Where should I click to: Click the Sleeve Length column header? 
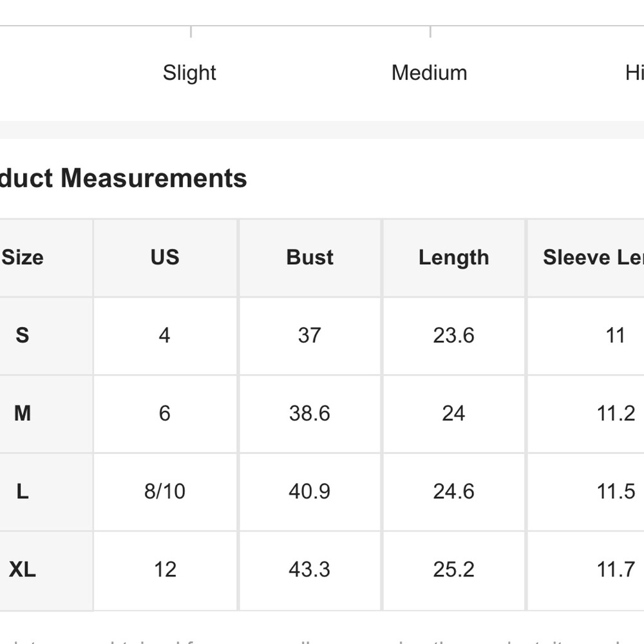[592, 258]
